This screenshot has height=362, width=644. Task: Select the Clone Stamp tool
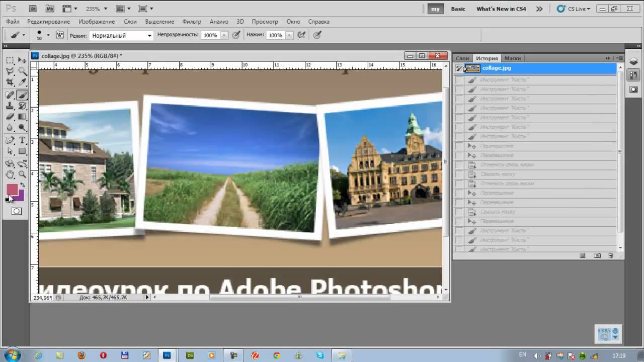click(x=10, y=106)
